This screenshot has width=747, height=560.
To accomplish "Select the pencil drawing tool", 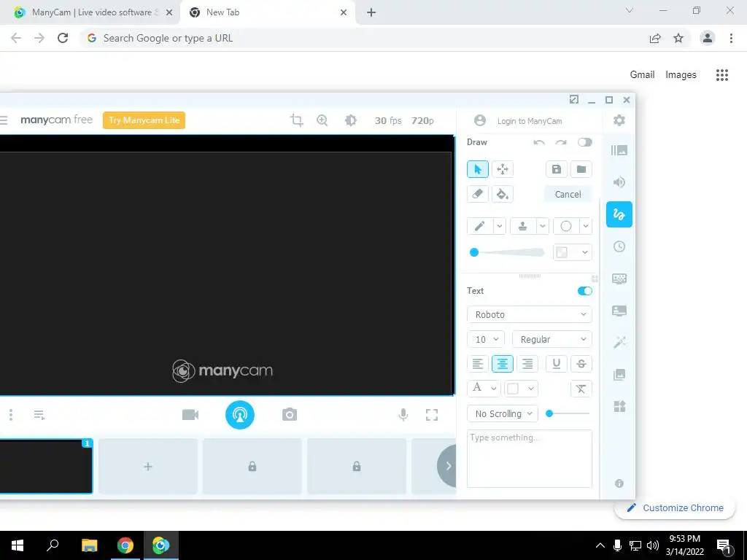I will pos(480,226).
